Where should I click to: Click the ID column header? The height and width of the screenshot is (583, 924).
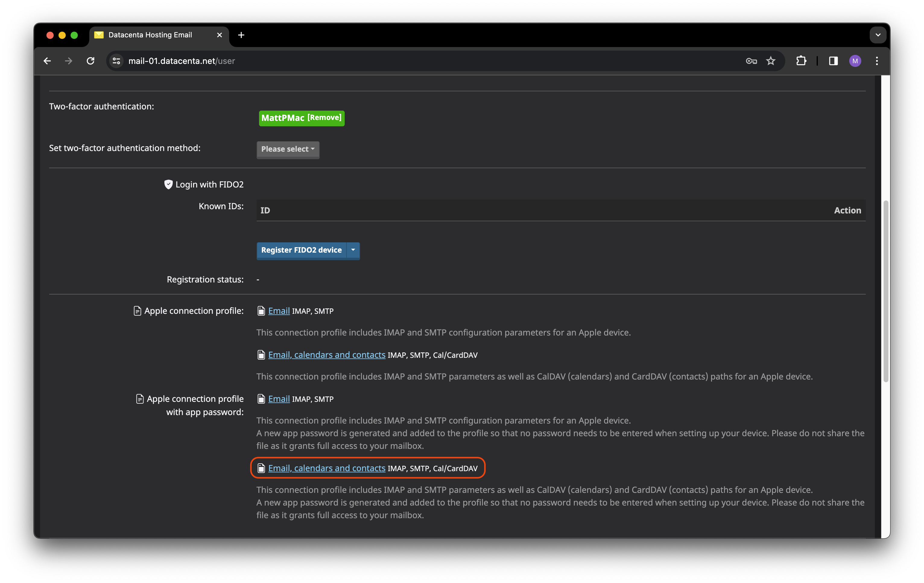pyautogui.click(x=265, y=211)
